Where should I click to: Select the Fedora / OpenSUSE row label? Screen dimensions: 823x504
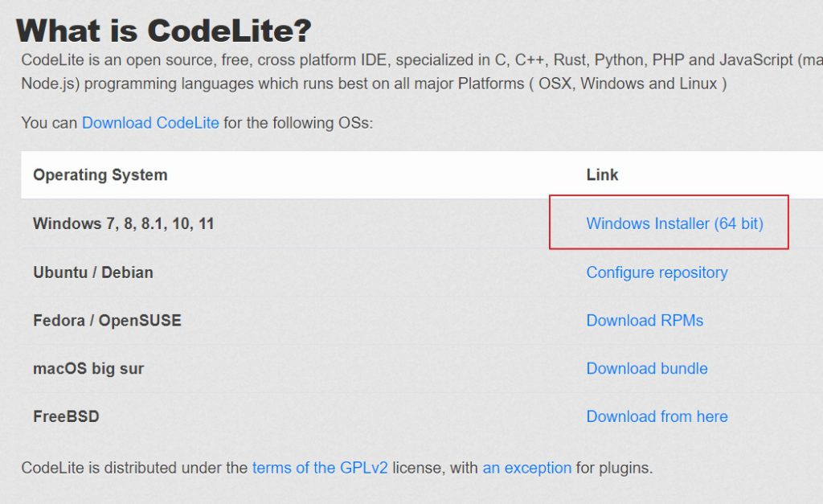[x=106, y=320]
